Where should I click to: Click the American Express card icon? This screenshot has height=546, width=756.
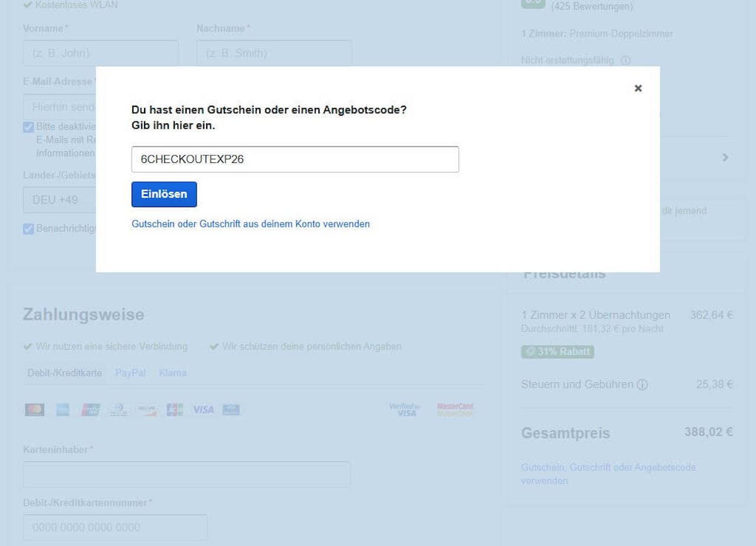(x=63, y=410)
